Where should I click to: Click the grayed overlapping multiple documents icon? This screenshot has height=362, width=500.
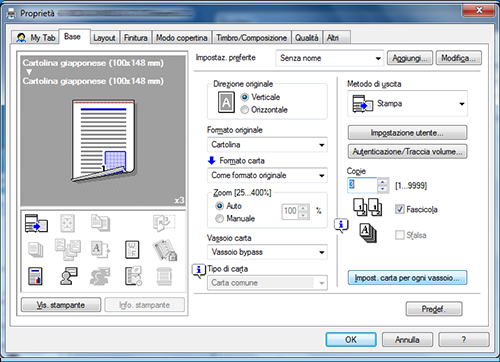click(x=68, y=249)
